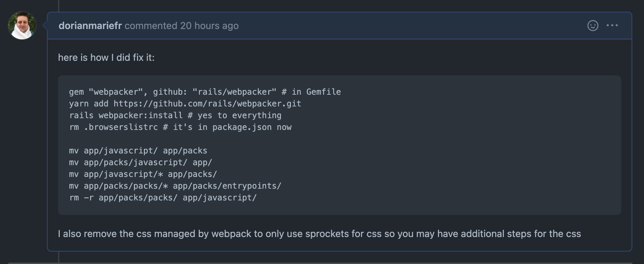The width and height of the screenshot is (644, 264).
Task: Click the '# in Gemfile' code comment
Action: tap(311, 92)
